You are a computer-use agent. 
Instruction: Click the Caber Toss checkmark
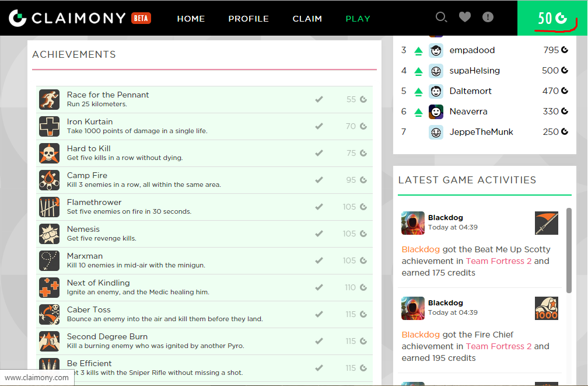click(319, 314)
